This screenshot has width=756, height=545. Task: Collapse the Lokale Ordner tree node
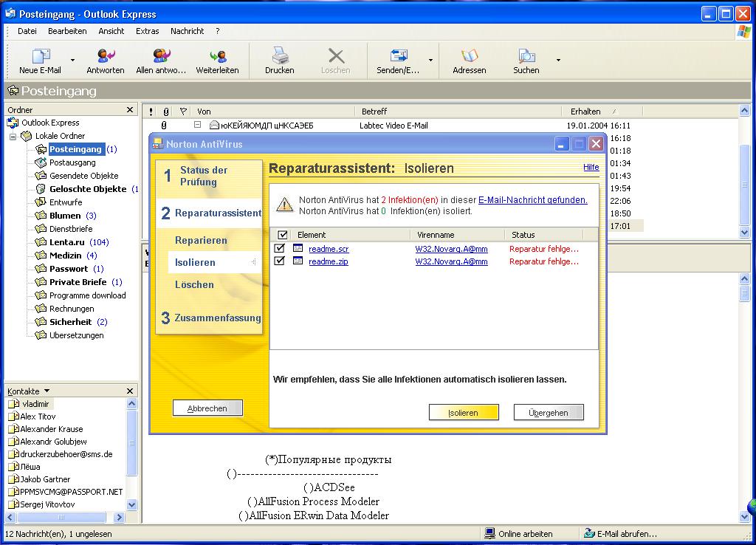click(13, 137)
